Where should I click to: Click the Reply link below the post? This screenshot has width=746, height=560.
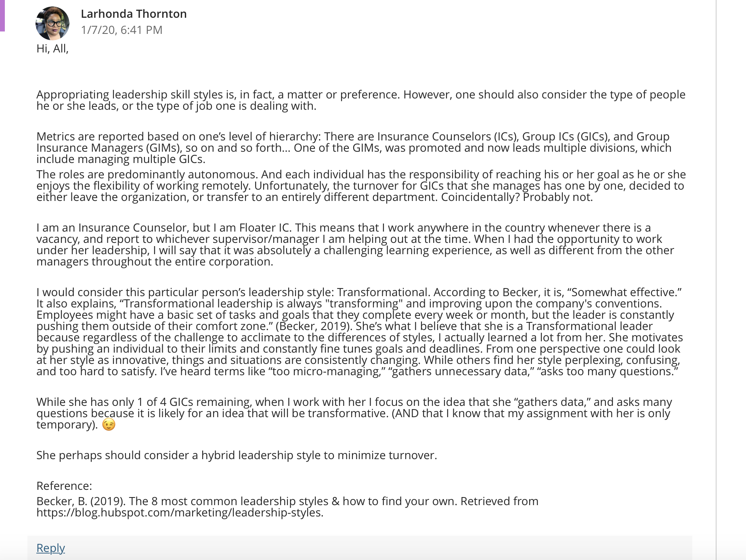pos(50,548)
